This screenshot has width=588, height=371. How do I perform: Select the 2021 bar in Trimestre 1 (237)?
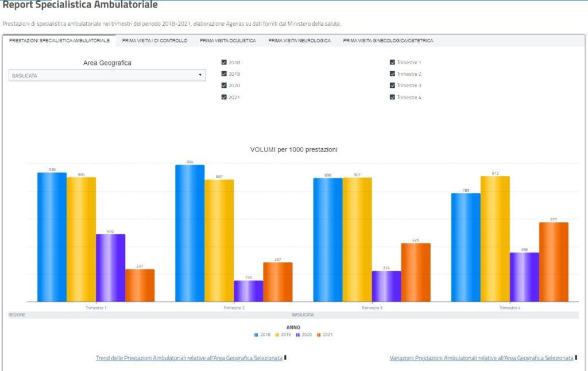point(140,285)
